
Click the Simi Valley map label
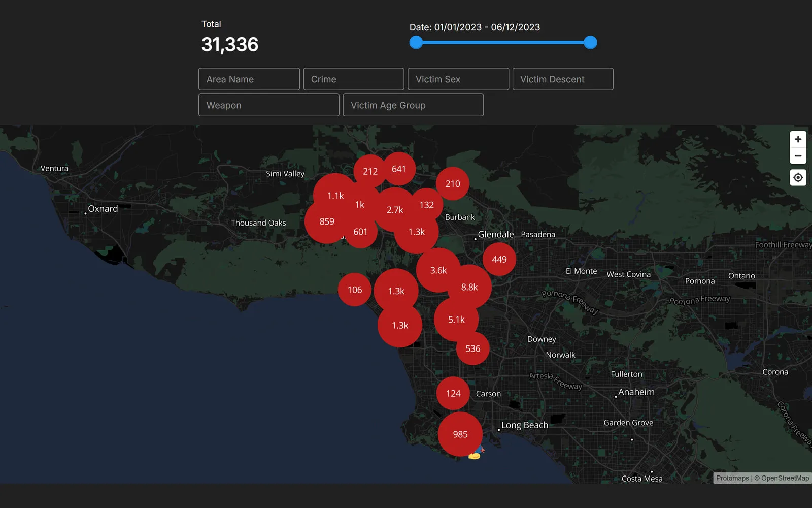click(x=285, y=174)
